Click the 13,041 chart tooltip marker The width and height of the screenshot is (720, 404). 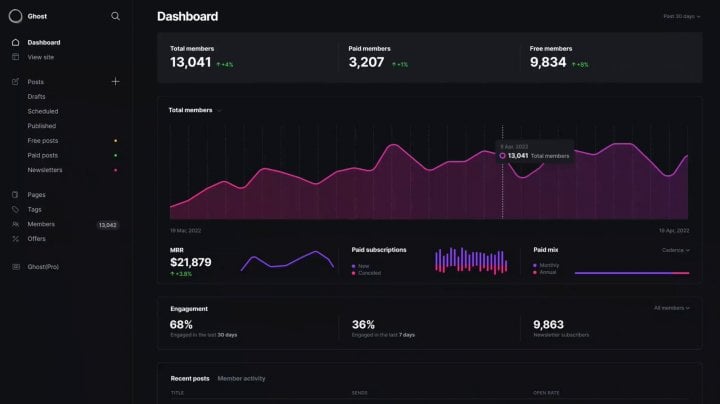click(502, 156)
